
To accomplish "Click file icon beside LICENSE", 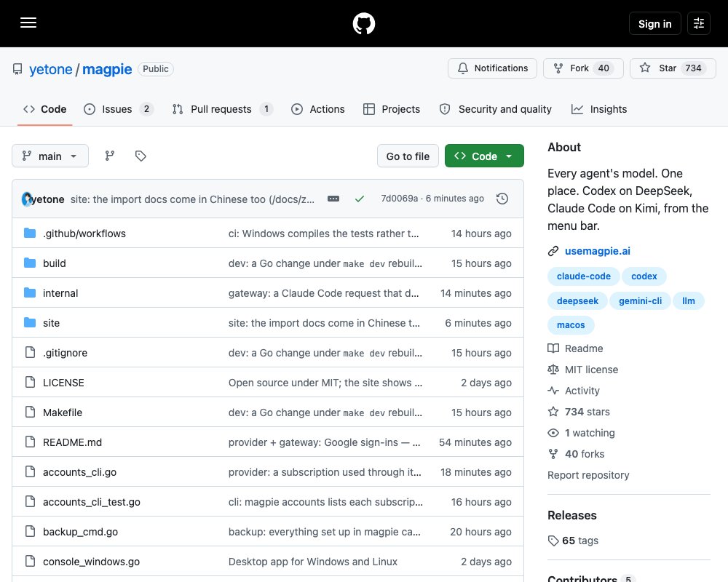I will click(30, 382).
